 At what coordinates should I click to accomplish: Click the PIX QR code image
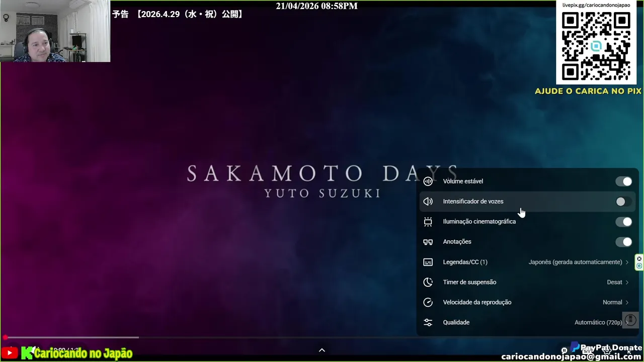click(596, 46)
